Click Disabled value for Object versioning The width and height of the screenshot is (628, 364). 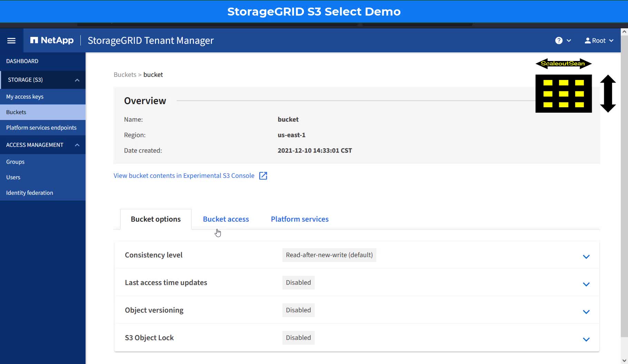(298, 310)
